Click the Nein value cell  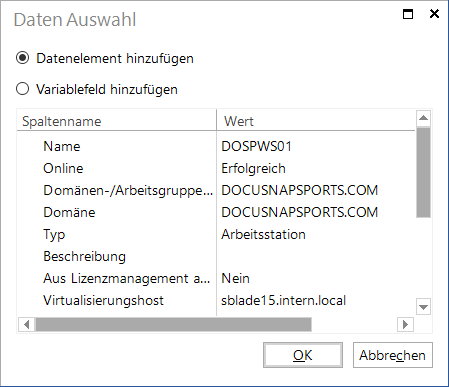235,278
